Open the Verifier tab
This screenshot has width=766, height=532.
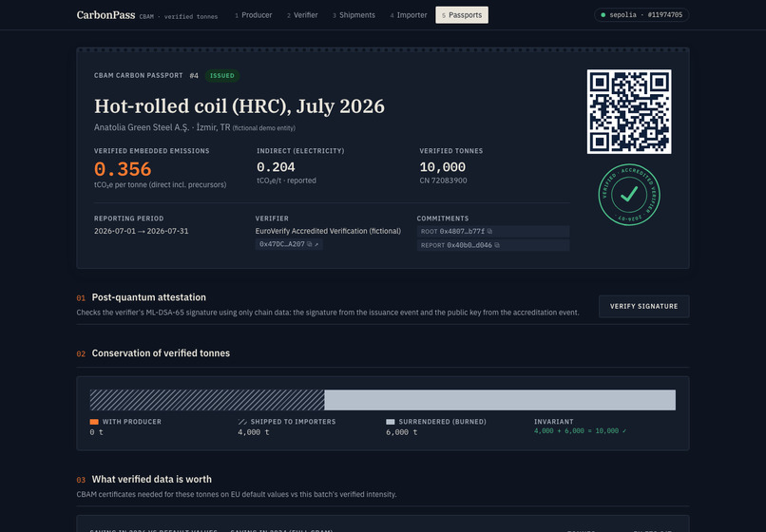click(302, 15)
